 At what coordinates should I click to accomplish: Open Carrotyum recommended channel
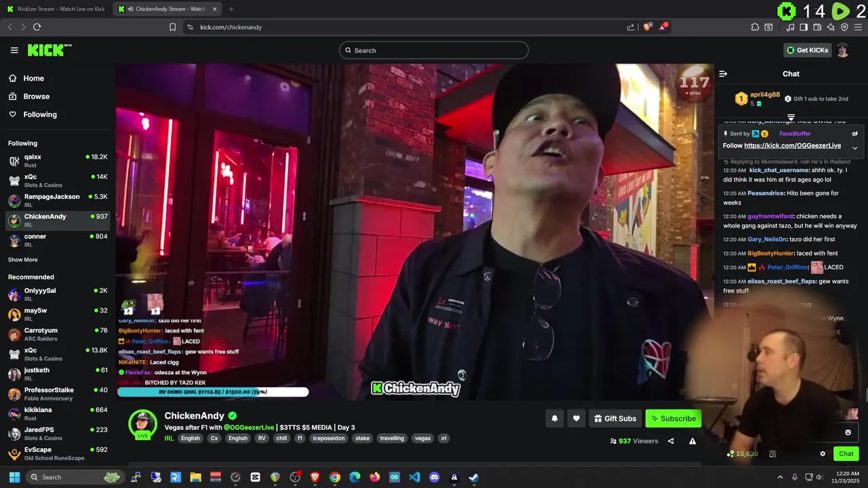[57, 334]
